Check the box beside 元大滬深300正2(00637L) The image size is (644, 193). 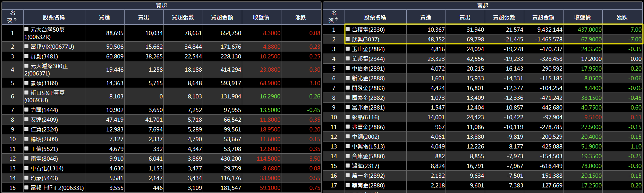(x=26, y=66)
